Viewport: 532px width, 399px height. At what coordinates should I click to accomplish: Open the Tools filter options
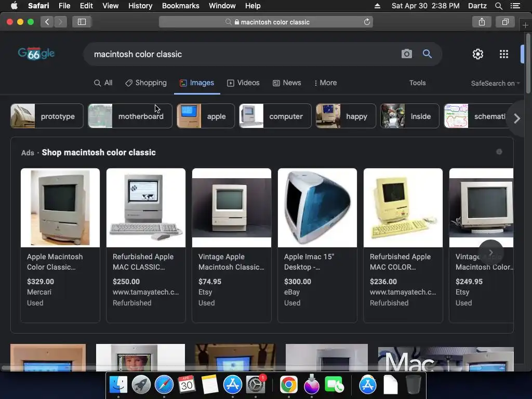417,83
